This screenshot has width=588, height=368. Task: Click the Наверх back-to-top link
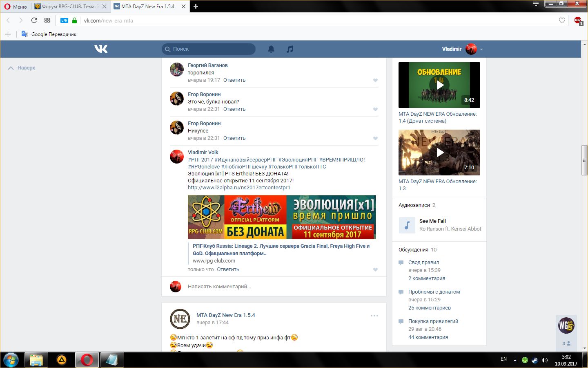tap(22, 68)
